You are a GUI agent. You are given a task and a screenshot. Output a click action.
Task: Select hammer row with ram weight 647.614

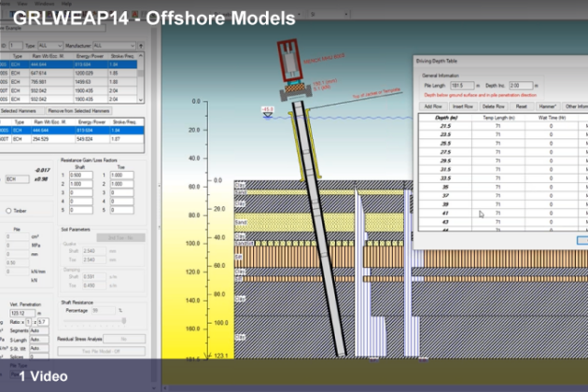coord(68,73)
